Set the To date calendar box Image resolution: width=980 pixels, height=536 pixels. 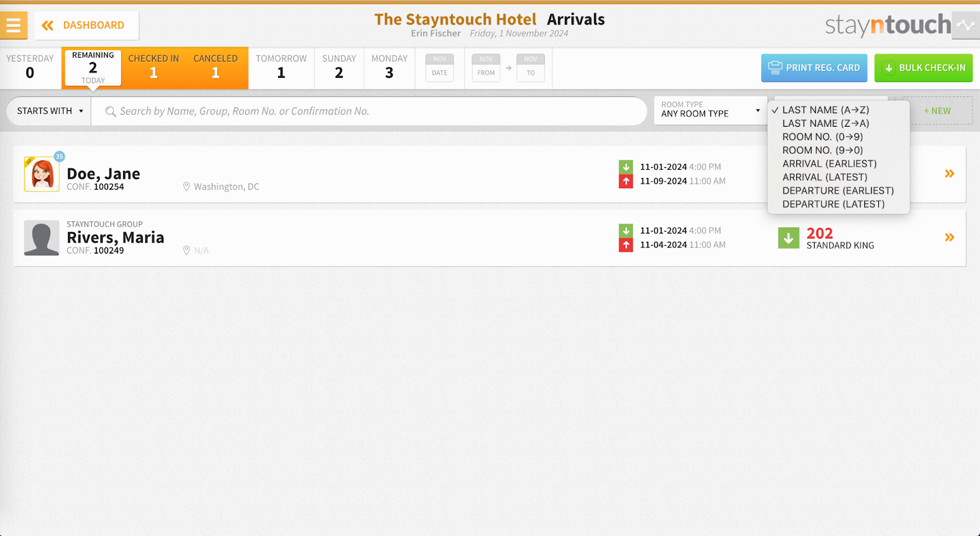[x=530, y=67]
